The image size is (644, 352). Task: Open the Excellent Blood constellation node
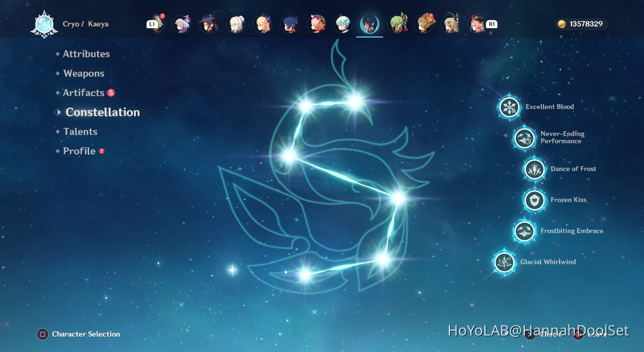coord(509,107)
